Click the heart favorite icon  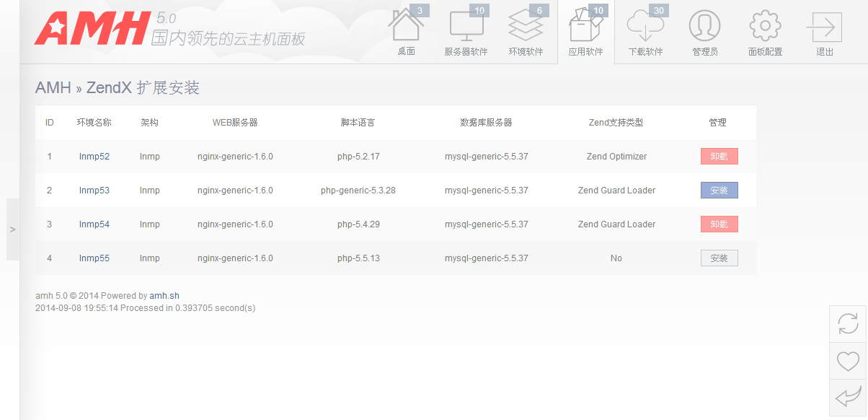click(849, 361)
